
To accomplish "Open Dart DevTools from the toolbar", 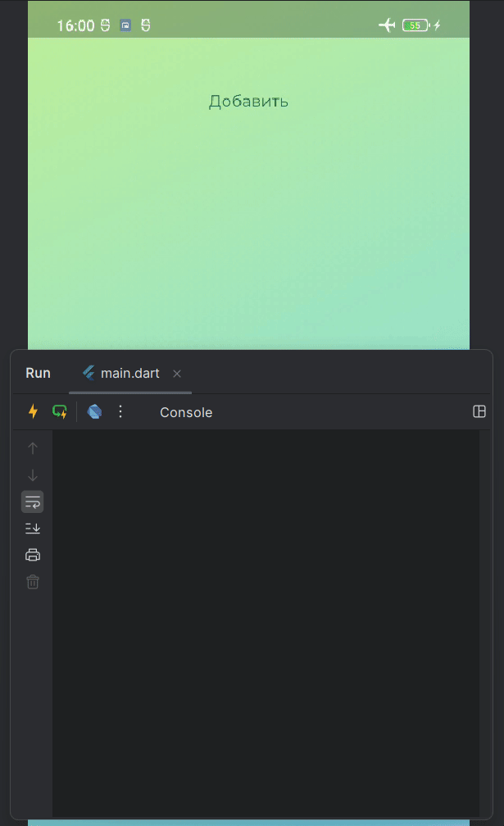I will (95, 411).
